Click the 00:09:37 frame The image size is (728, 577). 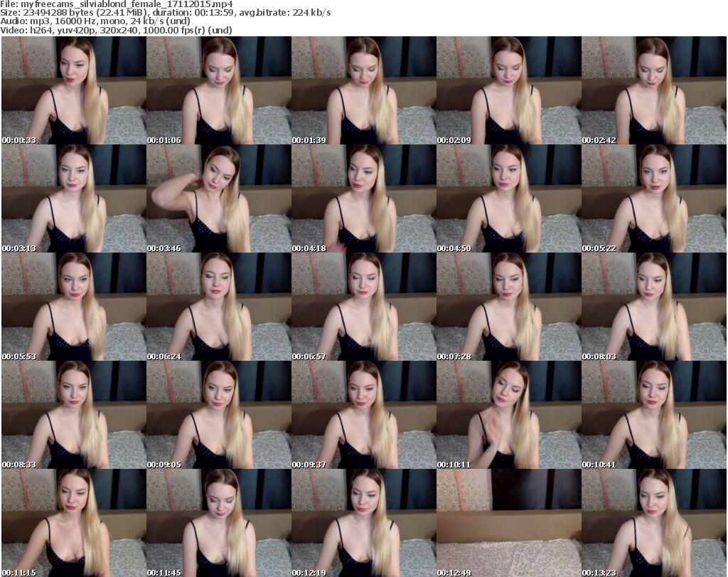364,415
